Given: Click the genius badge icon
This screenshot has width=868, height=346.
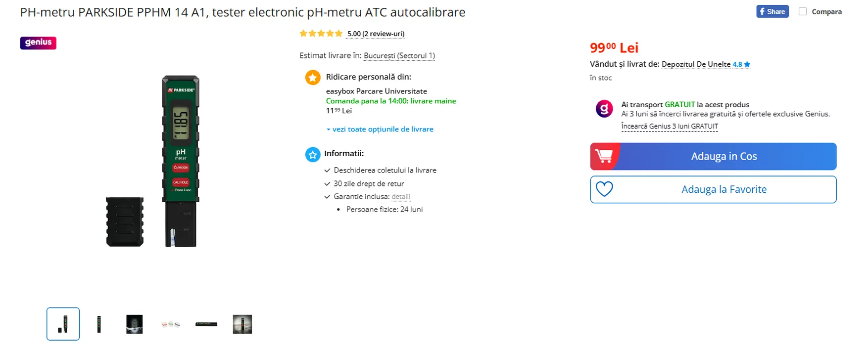Looking at the screenshot, I should click(x=38, y=43).
